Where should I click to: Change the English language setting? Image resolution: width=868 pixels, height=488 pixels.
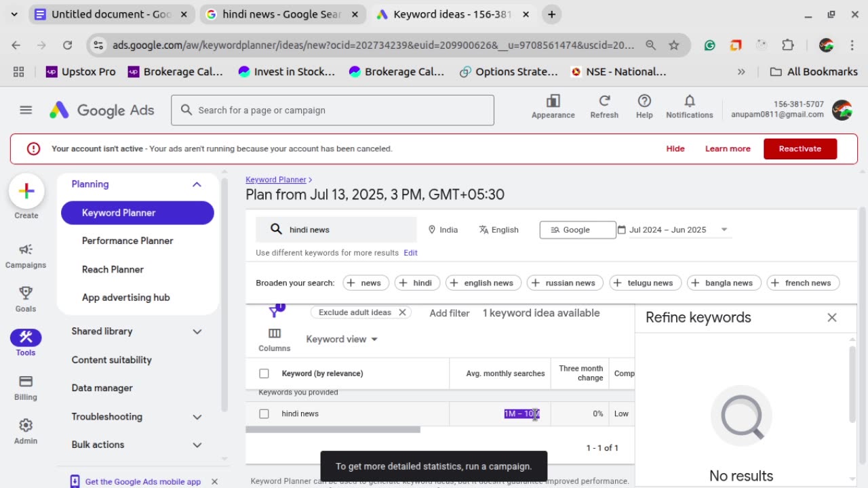click(x=498, y=230)
